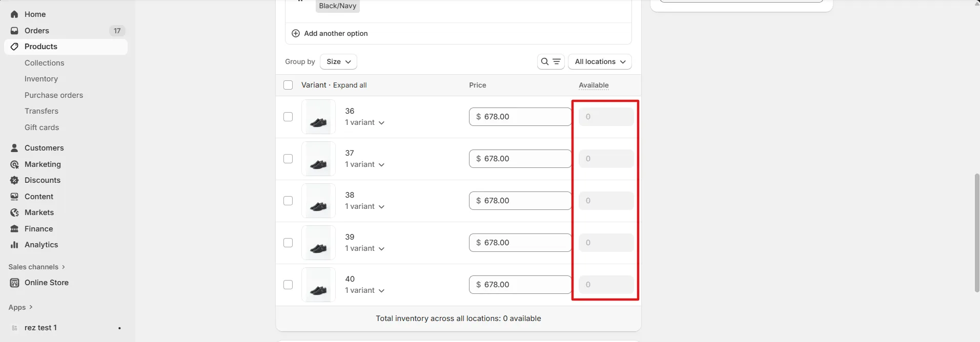The width and height of the screenshot is (980, 342).
Task: Open Collections in the sidebar
Action: [45, 63]
